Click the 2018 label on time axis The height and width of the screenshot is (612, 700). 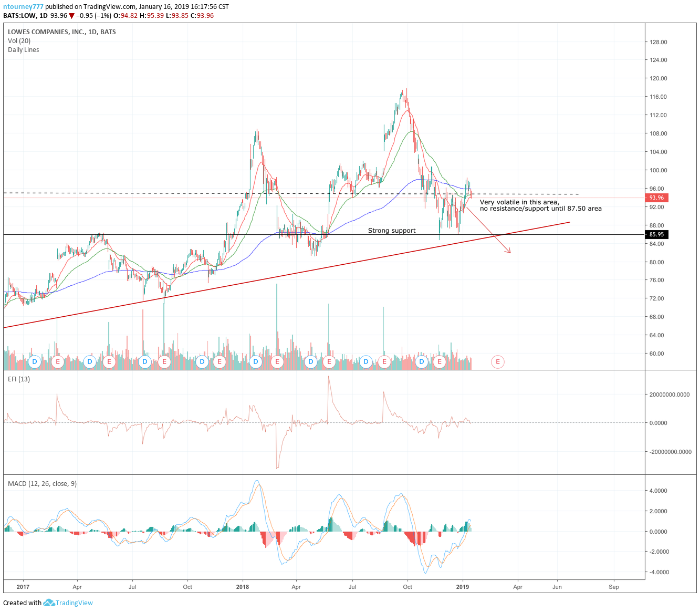click(x=243, y=587)
